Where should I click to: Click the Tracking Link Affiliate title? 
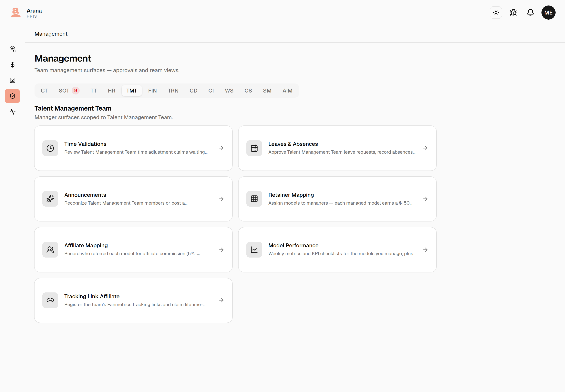click(x=92, y=297)
